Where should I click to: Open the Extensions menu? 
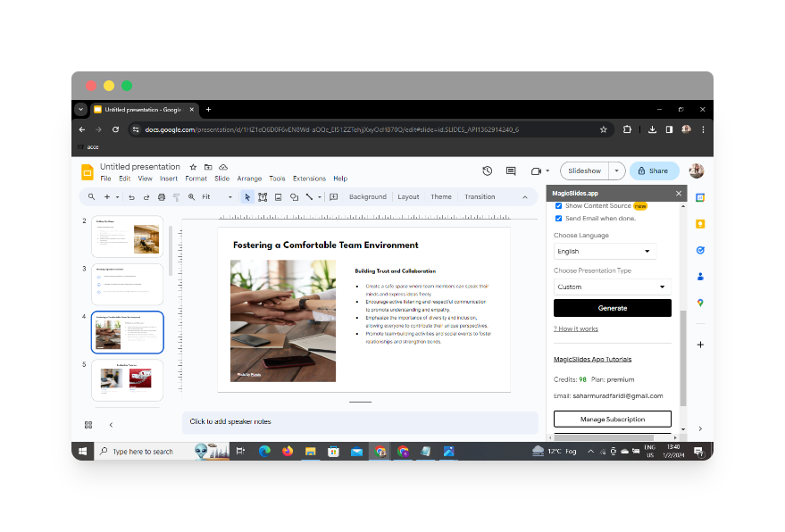[x=309, y=179]
